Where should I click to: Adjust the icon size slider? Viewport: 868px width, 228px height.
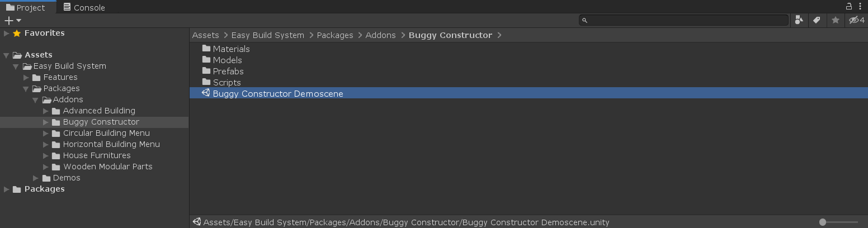pyautogui.click(x=823, y=222)
